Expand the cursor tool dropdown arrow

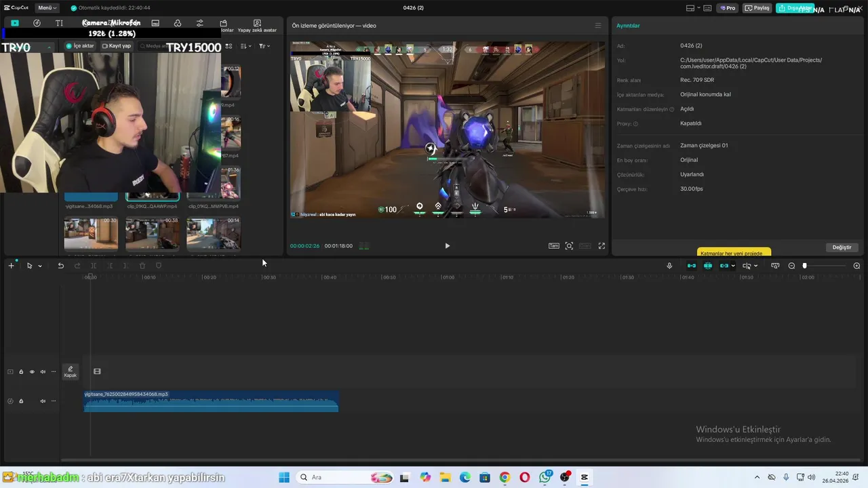point(40,266)
